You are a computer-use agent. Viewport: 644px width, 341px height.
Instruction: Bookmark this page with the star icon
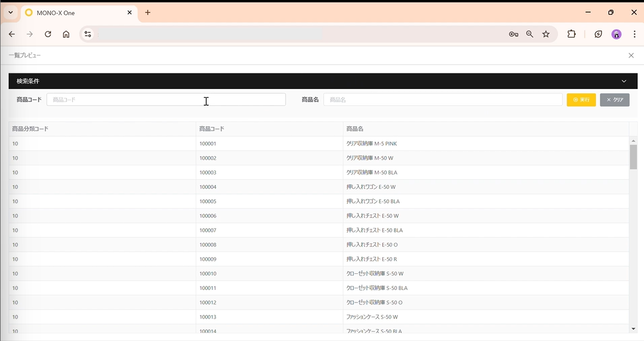pyautogui.click(x=546, y=34)
